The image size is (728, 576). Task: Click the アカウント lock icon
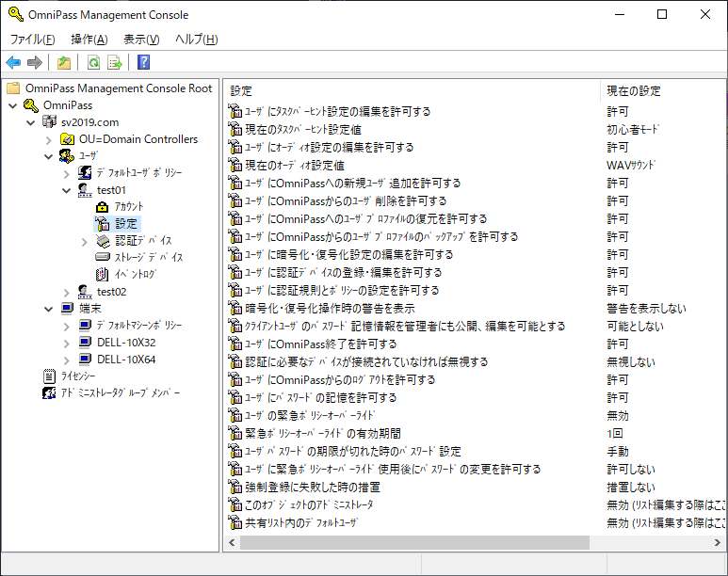[102, 206]
